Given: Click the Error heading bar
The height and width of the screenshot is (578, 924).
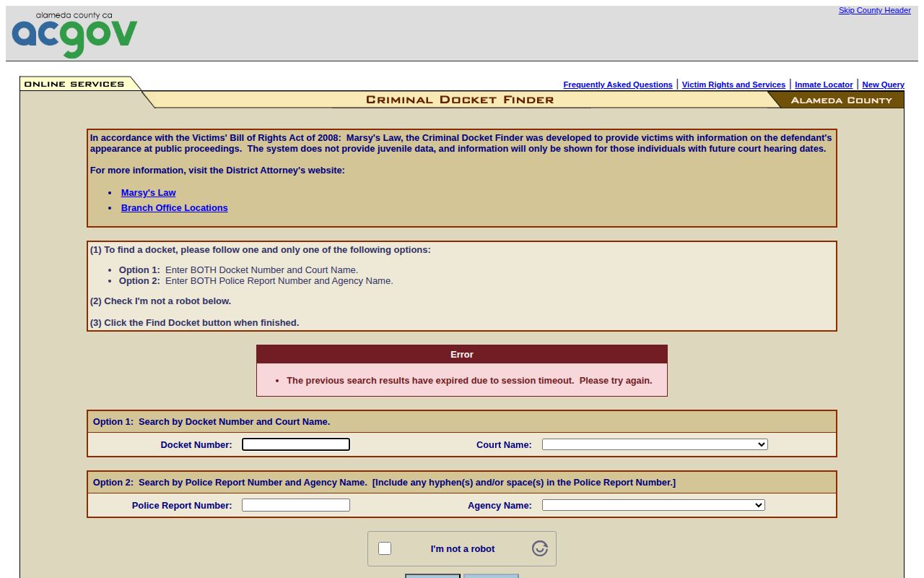Looking at the screenshot, I should [462, 354].
